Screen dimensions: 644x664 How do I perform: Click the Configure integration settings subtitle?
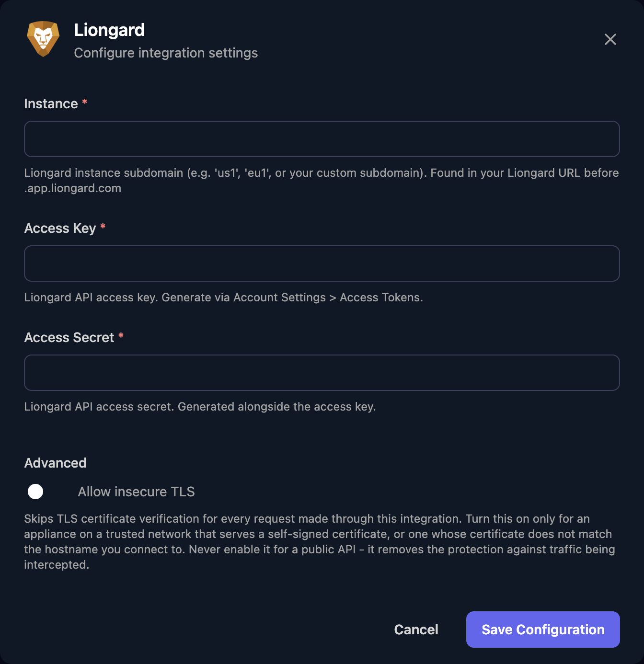pos(166,53)
